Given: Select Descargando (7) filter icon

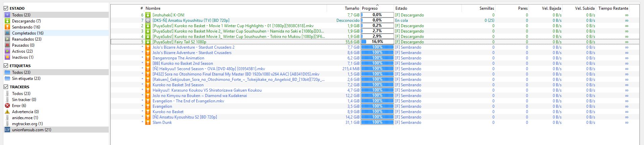Looking at the screenshot, I should pos(7,21).
